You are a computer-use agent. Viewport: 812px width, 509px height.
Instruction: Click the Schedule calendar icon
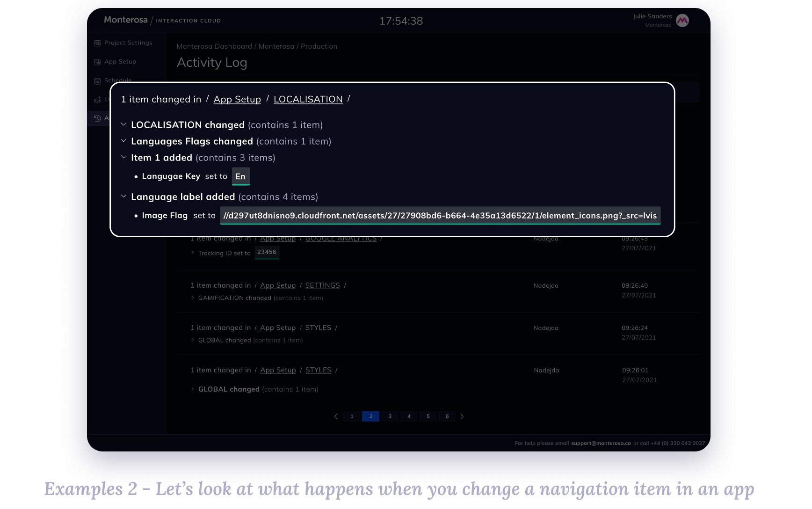click(97, 81)
